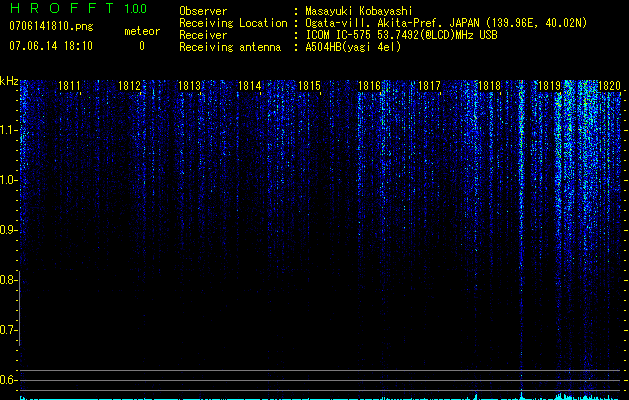Click the Ogata-vill. Akita-Pref. JAPAN location text

click(x=446, y=23)
